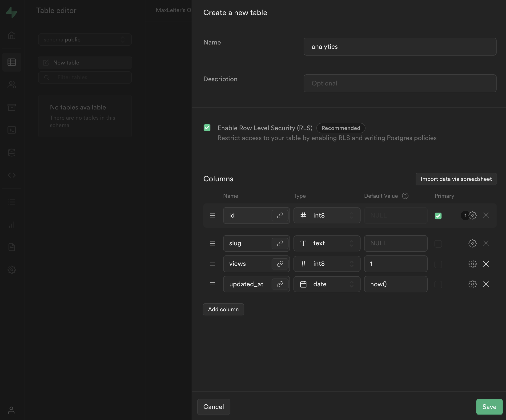Viewport: 506px width, 420px height.
Task: Open Storage archive icon in sidebar
Action: pos(12,107)
